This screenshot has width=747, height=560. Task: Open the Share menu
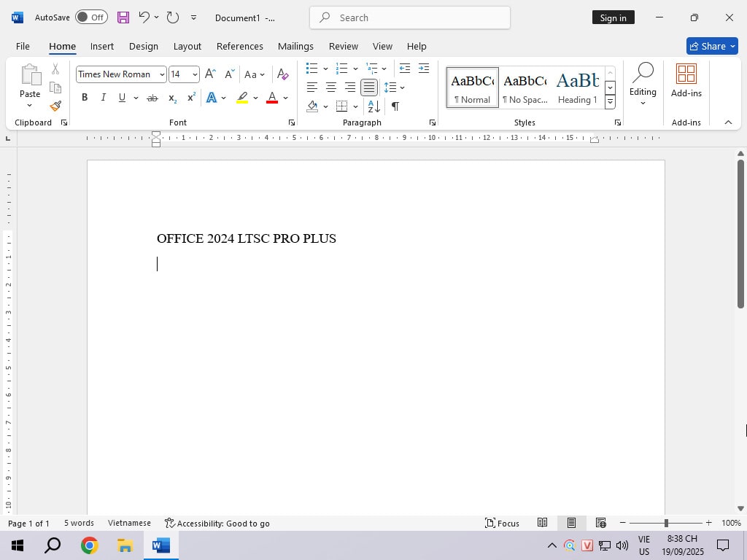click(x=712, y=46)
